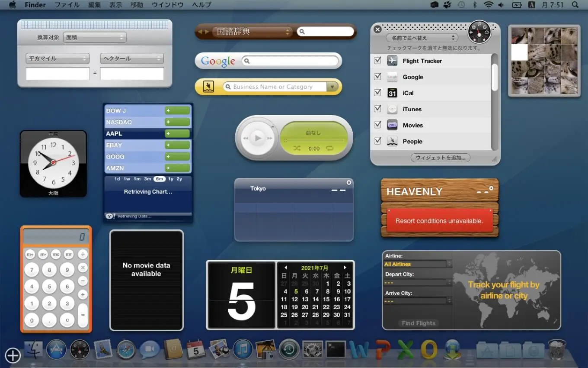
Task: Open the Arrive City dropdown
Action: pos(418,301)
